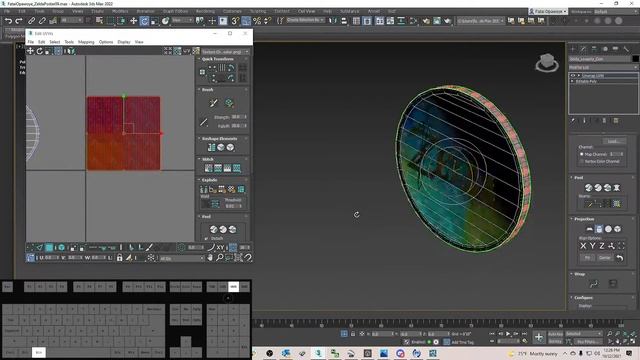Image resolution: width=640 pixels, height=360 pixels.
Task: Toggle the XY axis constraint in Edit UVWs bottom bar
Action: [220, 247]
